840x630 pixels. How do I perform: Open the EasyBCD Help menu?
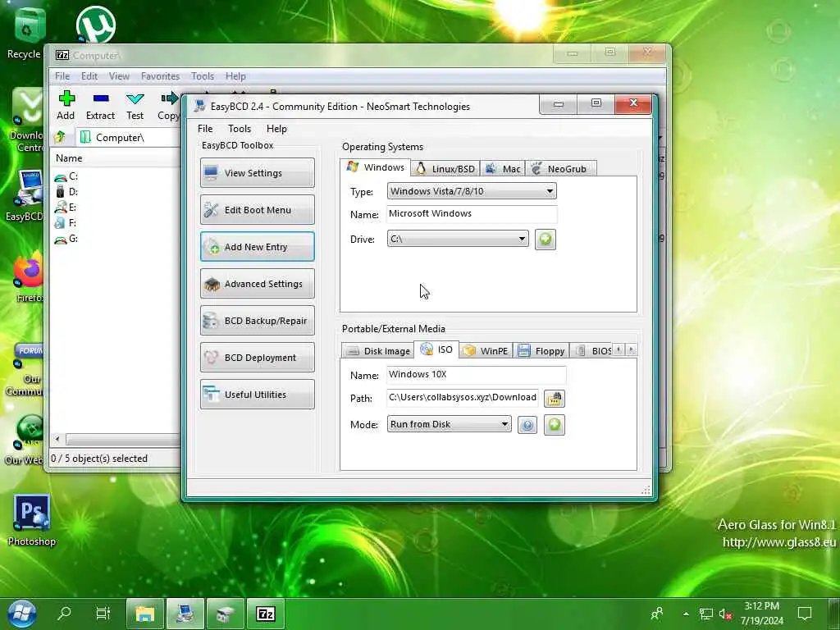click(276, 129)
